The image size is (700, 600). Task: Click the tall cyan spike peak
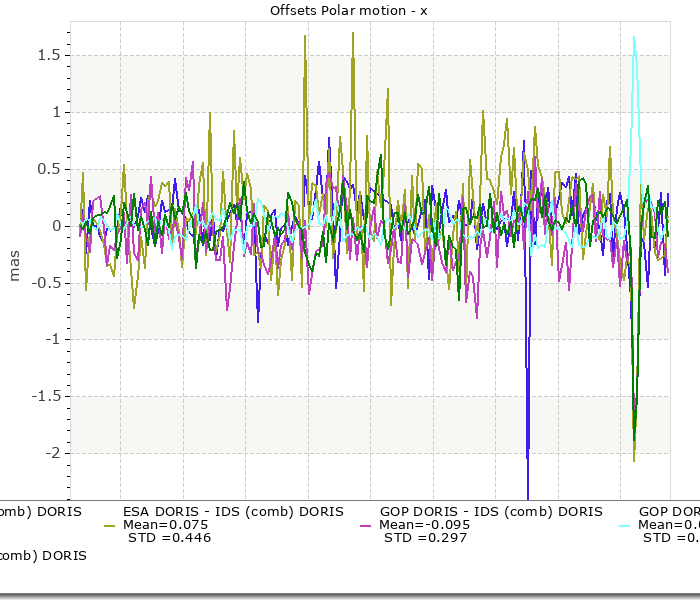click(634, 38)
